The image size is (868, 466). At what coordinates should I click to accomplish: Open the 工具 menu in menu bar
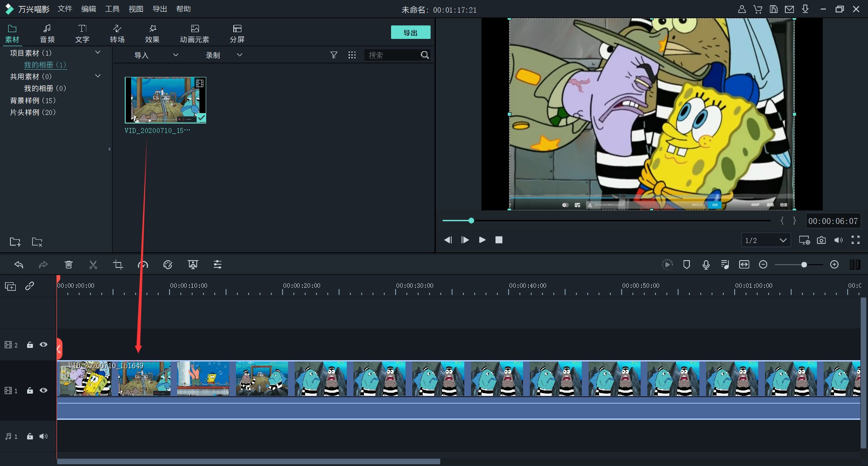112,9
